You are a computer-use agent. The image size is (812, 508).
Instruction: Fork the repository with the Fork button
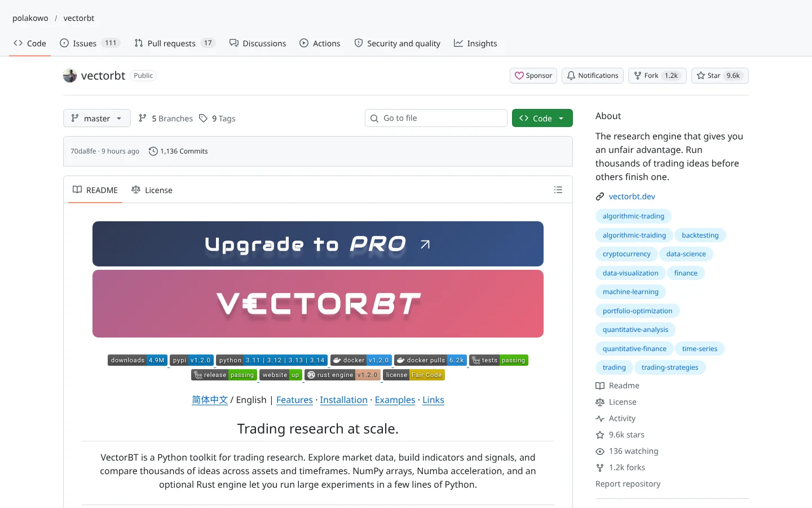pyautogui.click(x=657, y=76)
